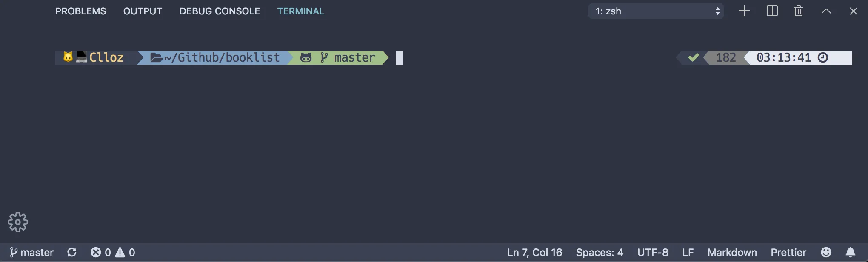Screen dimensions: 868x262
Task: Select encoding via UTF-8 indicator
Action: tap(654, 252)
